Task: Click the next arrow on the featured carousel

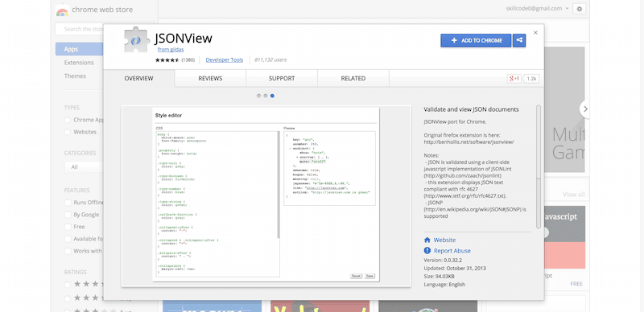Action: coord(585,109)
